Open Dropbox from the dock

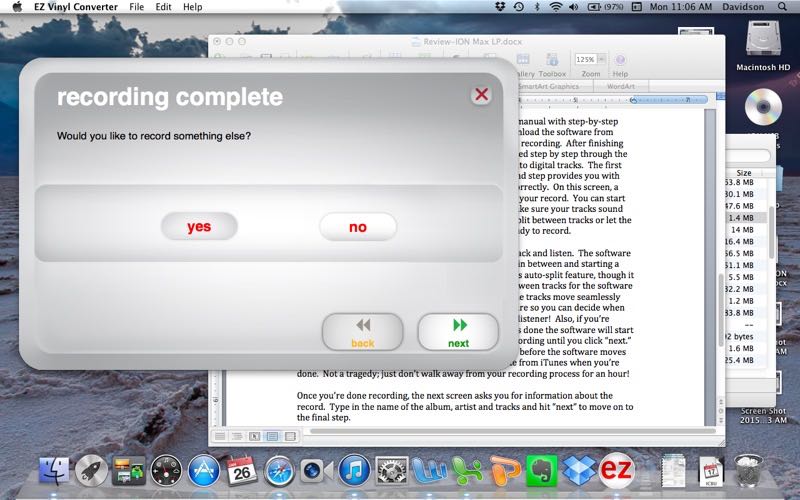pyautogui.click(x=579, y=469)
